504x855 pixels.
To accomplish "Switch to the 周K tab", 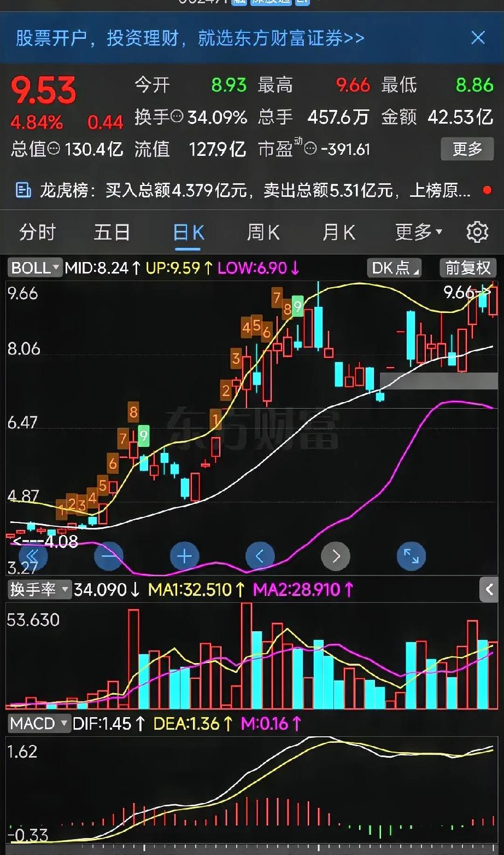I will click(263, 231).
